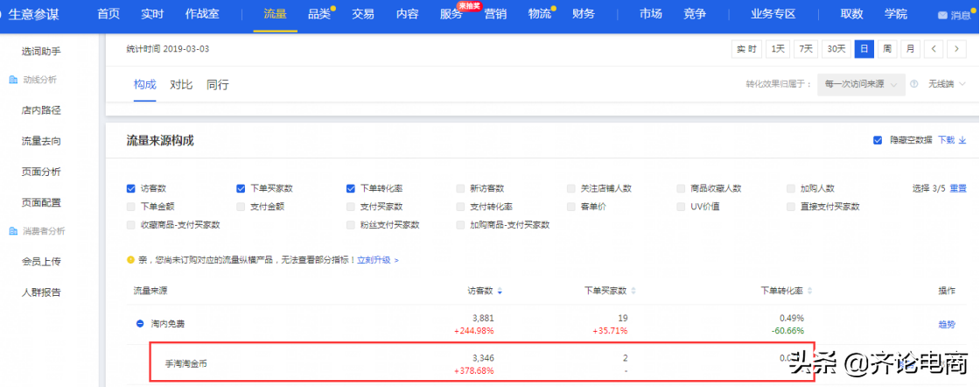980x387 pixels.
Task: Go to 店内路径 in sidebar
Action: [41, 110]
